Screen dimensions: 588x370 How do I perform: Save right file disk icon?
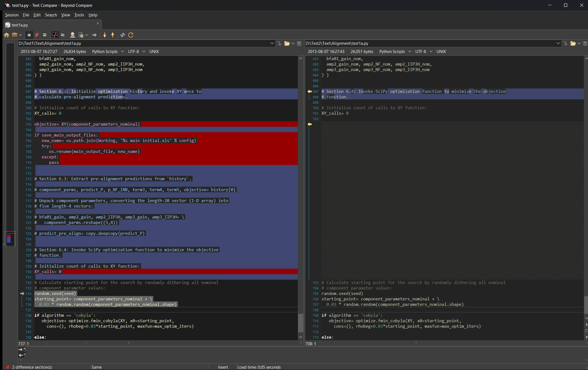[585, 43]
